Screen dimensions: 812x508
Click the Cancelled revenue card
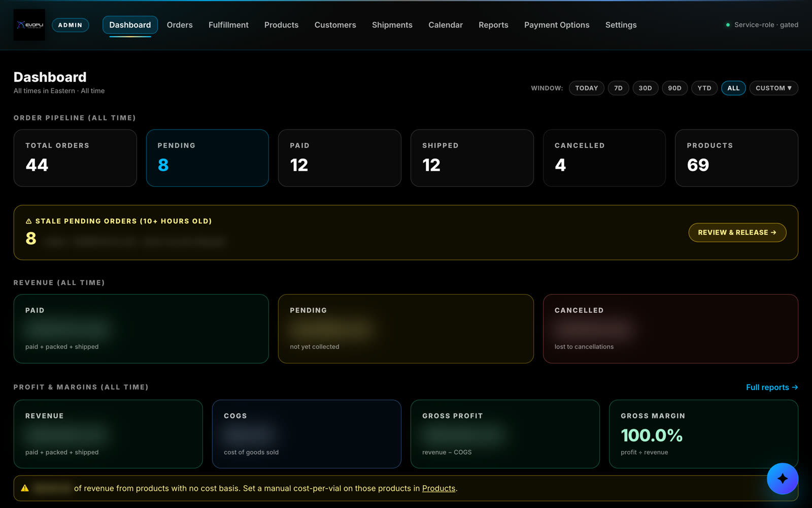670,329
